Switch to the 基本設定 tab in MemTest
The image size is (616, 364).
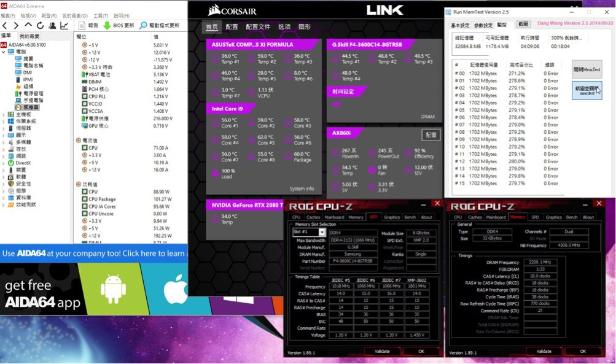pyautogui.click(x=460, y=25)
